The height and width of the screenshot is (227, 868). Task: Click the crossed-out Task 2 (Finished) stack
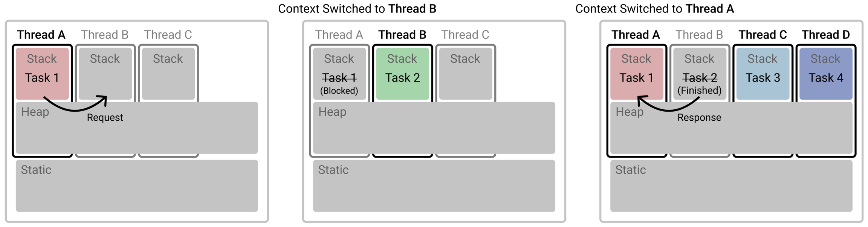click(699, 74)
